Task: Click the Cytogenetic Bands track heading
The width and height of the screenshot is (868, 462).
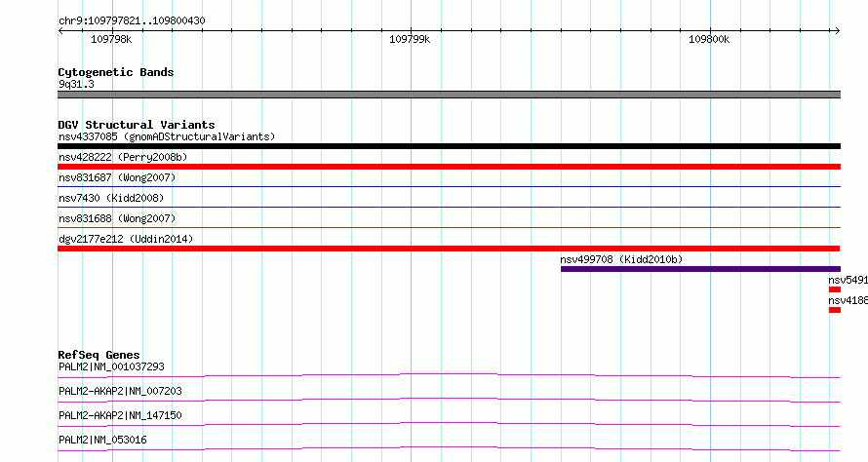Action: click(116, 72)
